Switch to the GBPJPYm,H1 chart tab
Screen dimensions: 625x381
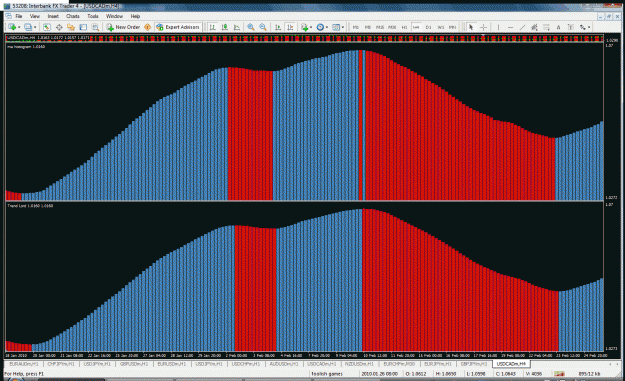(474, 364)
